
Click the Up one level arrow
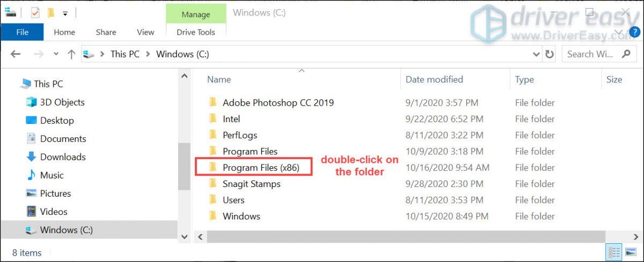click(x=71, y=54)
